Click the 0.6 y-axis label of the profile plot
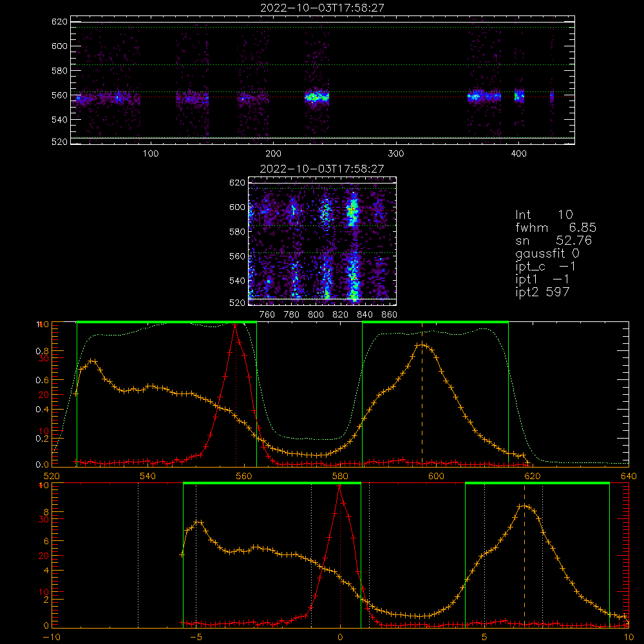Viewport: 644px width, 644px height. (x=43, y=381)
